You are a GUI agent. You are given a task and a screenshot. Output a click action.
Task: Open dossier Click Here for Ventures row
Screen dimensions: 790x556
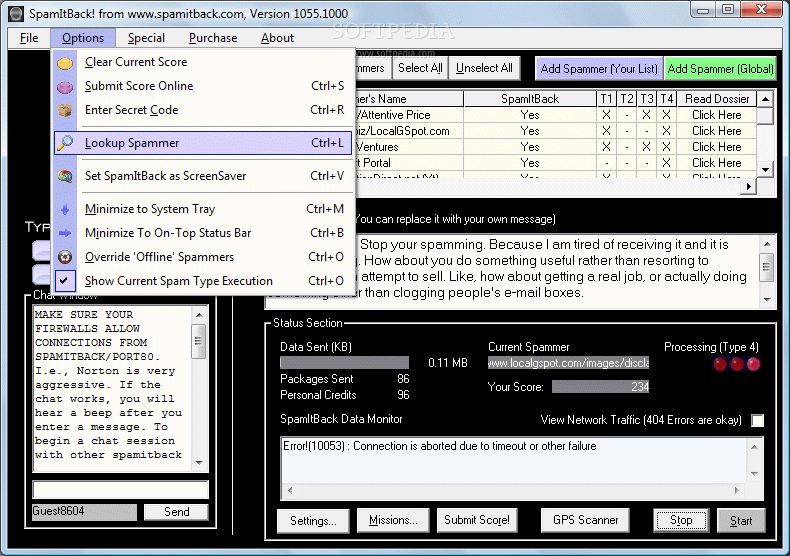(716, 147)
